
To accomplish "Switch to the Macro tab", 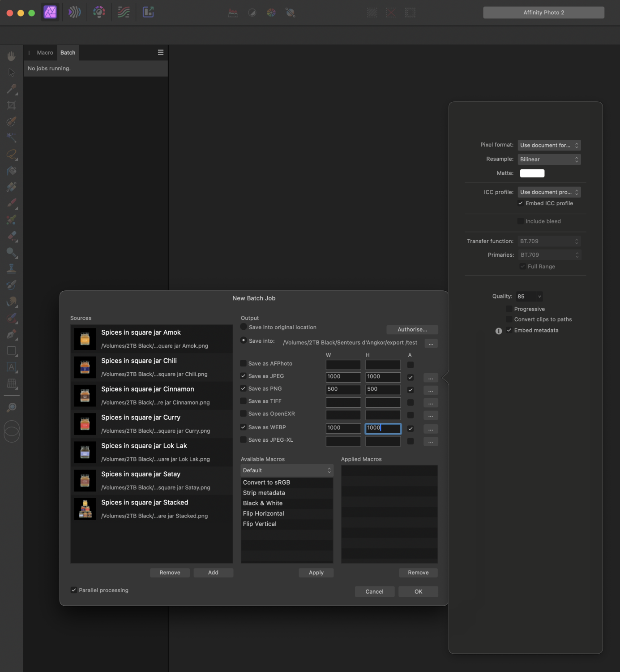I will pyautogui.click(x=45, y=52).
